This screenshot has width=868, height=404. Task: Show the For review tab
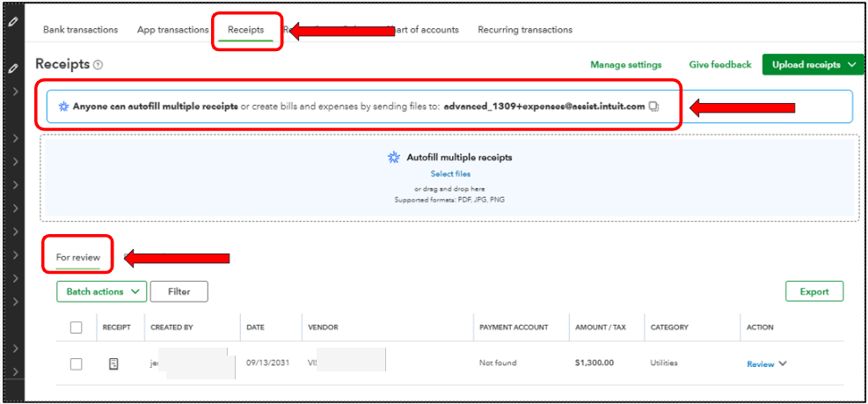pos(78,258)
